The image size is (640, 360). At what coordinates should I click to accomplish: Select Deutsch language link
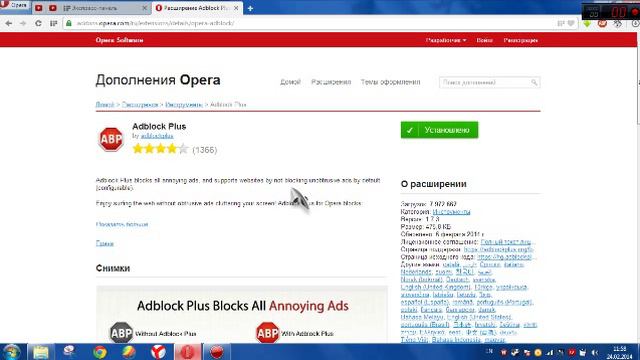457,280
